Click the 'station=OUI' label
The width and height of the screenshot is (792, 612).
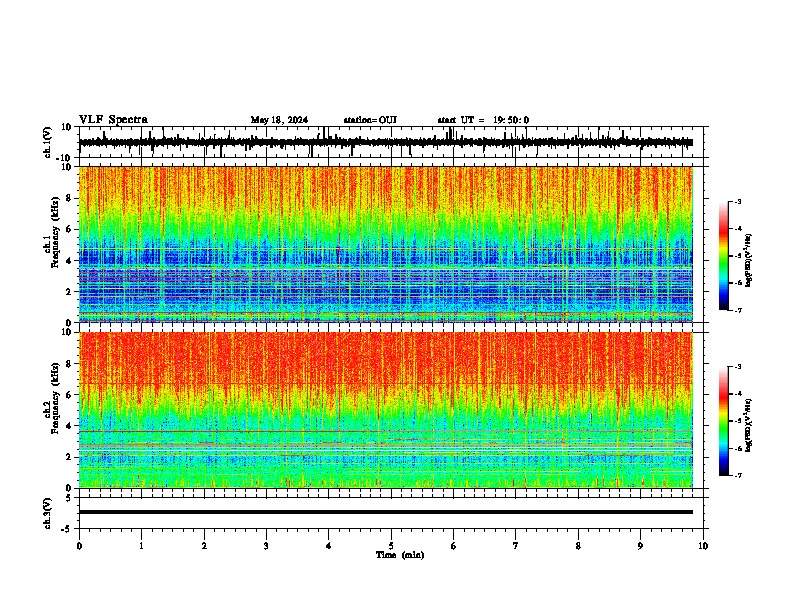[x=370, y=120]
